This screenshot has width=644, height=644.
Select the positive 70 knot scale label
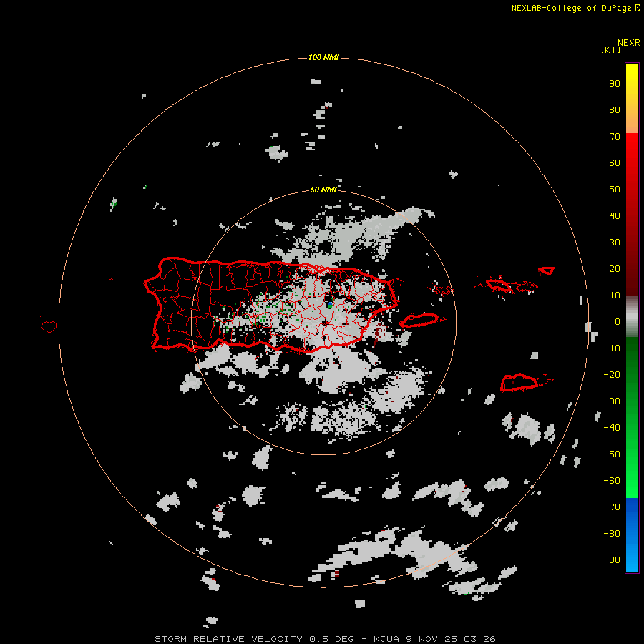[615, 137]
